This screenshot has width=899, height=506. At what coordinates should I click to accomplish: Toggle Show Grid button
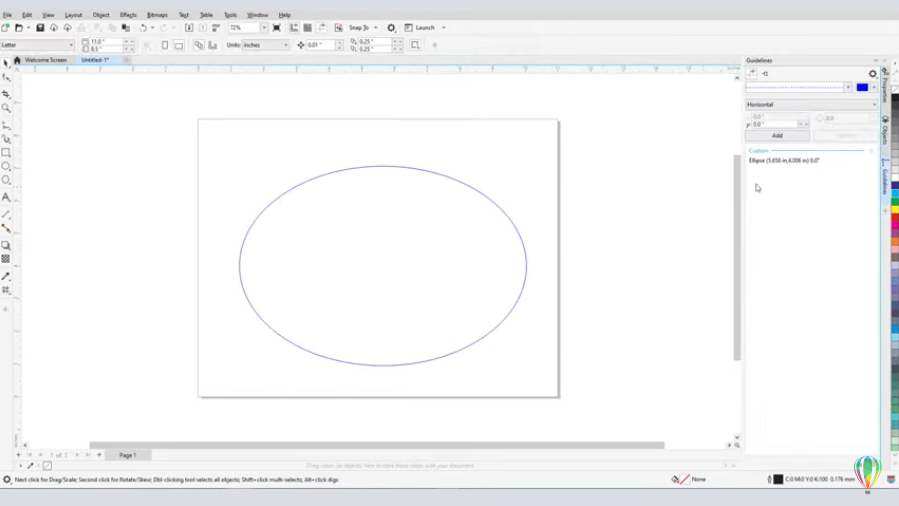[x=307, y=28]
